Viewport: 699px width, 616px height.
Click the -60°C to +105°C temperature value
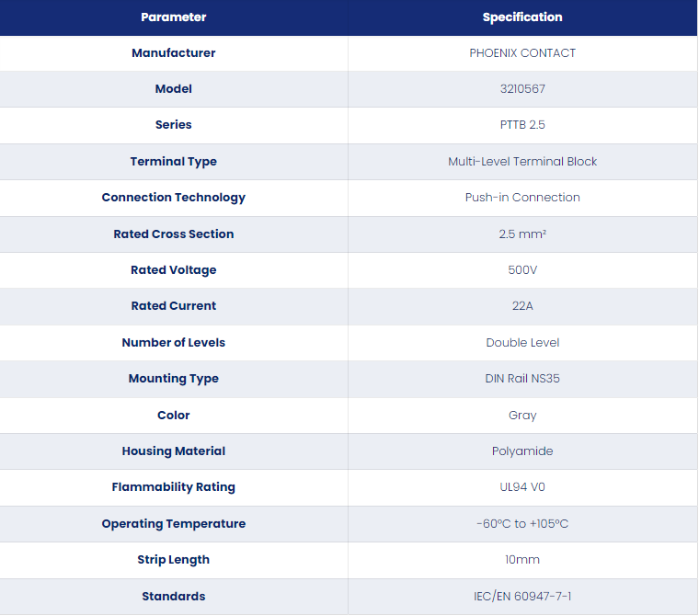tap(522, 524)
